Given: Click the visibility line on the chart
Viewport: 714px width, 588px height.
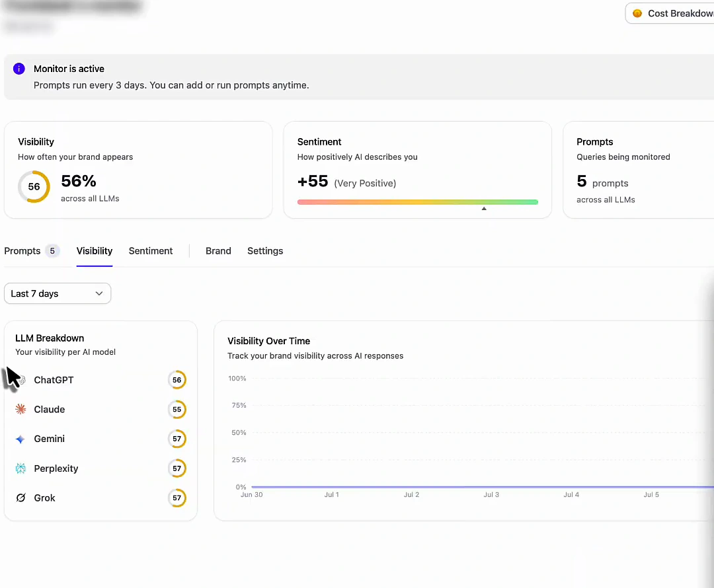Looking at the screenshot, I should click(x=483, y=487).
